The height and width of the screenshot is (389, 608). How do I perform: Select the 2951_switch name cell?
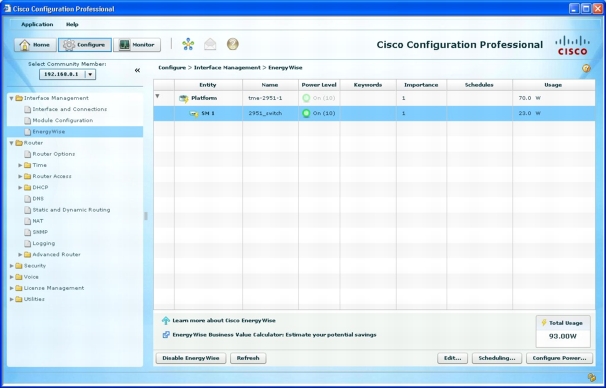coord(270,113)
